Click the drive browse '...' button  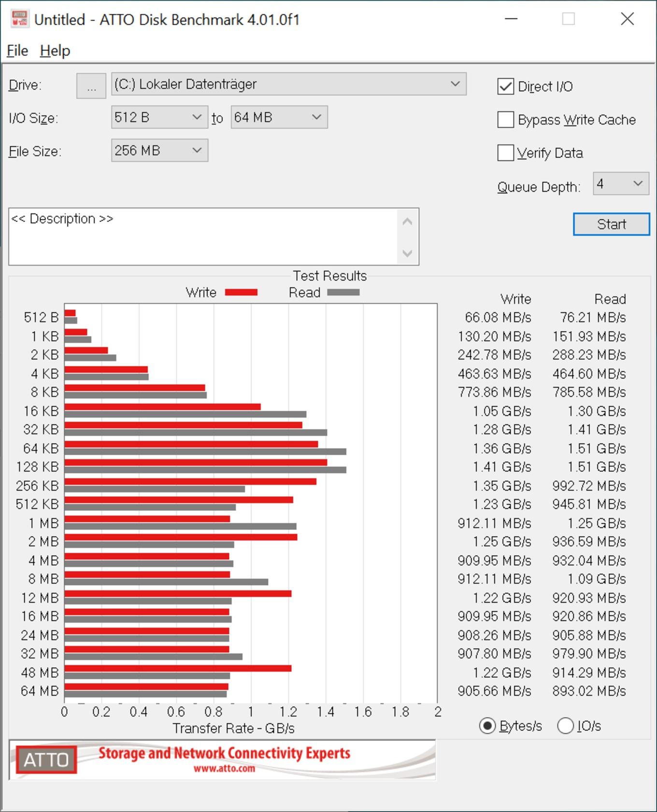(91, 86)
